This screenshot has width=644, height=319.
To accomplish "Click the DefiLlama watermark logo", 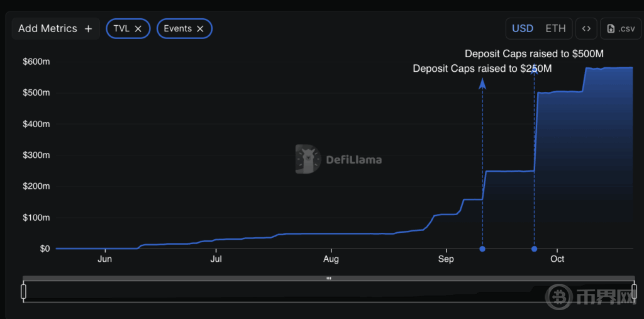I will pyautogui.click(x=308, y=159).
